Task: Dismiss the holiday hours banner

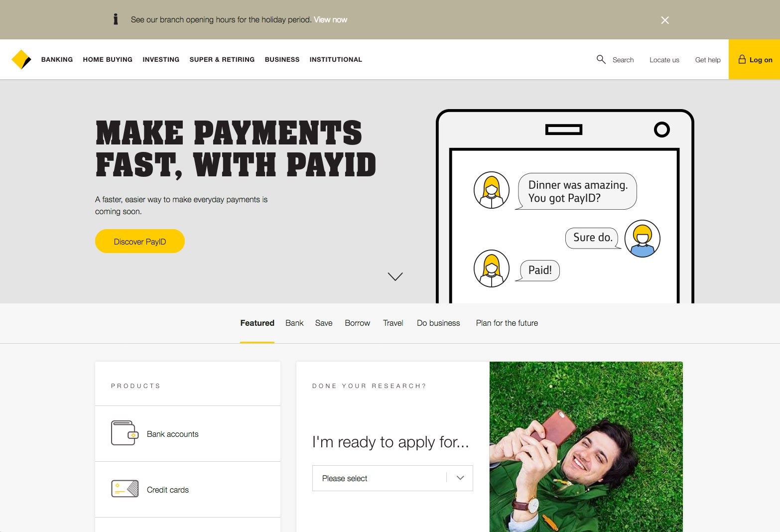Action: pyautogui.click(x=665, y=20)
